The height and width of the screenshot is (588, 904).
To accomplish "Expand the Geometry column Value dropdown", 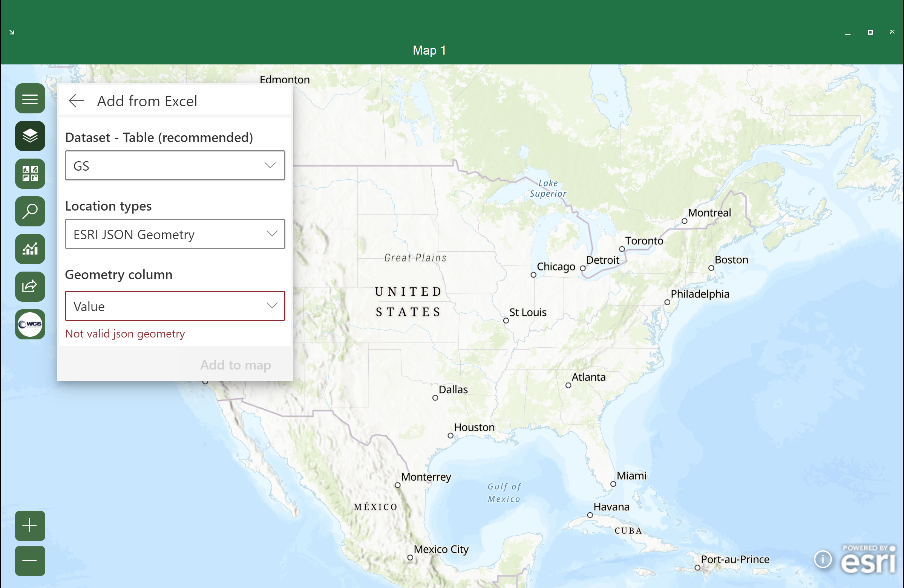I will pyautogui.click(x=175, y=306).
